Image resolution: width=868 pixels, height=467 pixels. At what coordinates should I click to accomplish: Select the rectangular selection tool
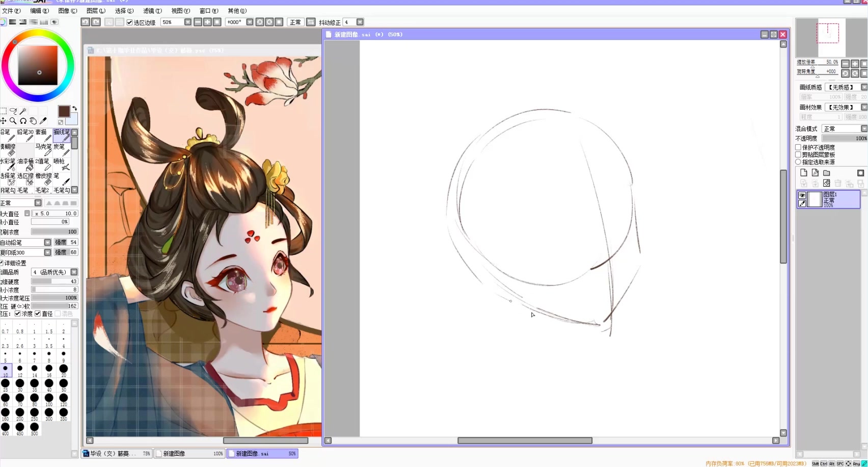(x=4, y=111)
